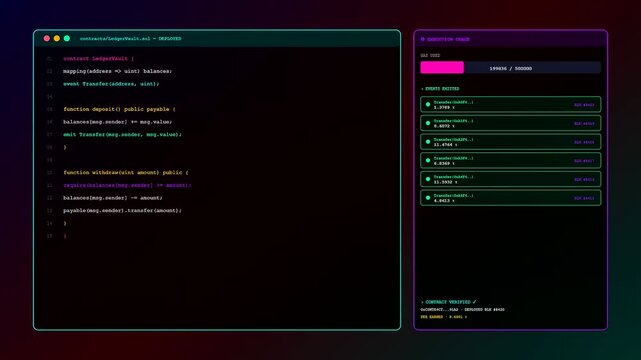Click the final red closing brace line
Image resolution: width=641 pixels, height=360 pixels.
click(65, 236)
